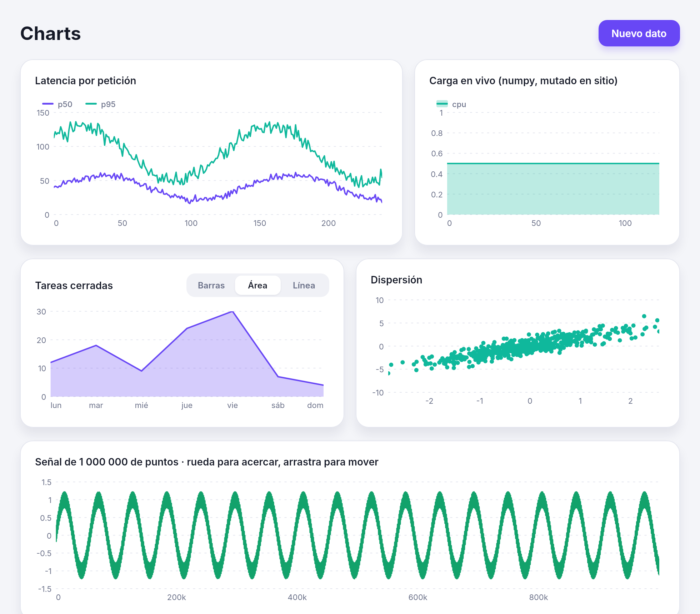Click the '150' y-axis label in latency chart
This screenshot has width=700, height=614.
coord(43,113)
